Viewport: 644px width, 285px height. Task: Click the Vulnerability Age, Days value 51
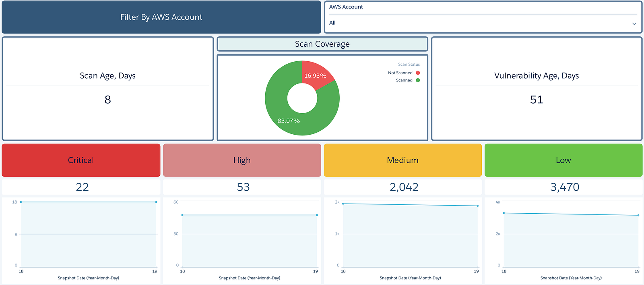pyautogui.click(x=537, y=100)
